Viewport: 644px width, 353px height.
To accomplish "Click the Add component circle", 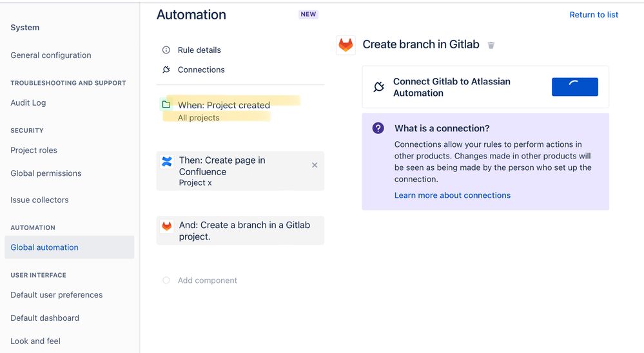I will [x=166, y=280].
